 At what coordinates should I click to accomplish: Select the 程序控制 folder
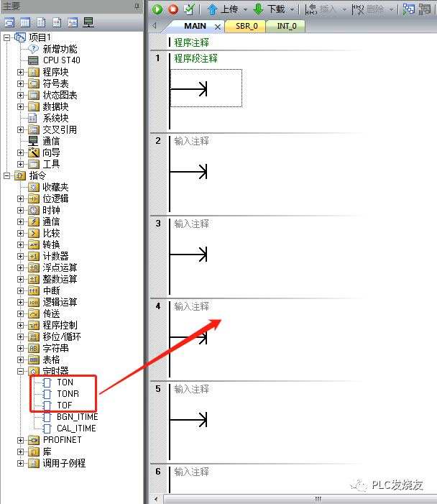coord(60,325)
